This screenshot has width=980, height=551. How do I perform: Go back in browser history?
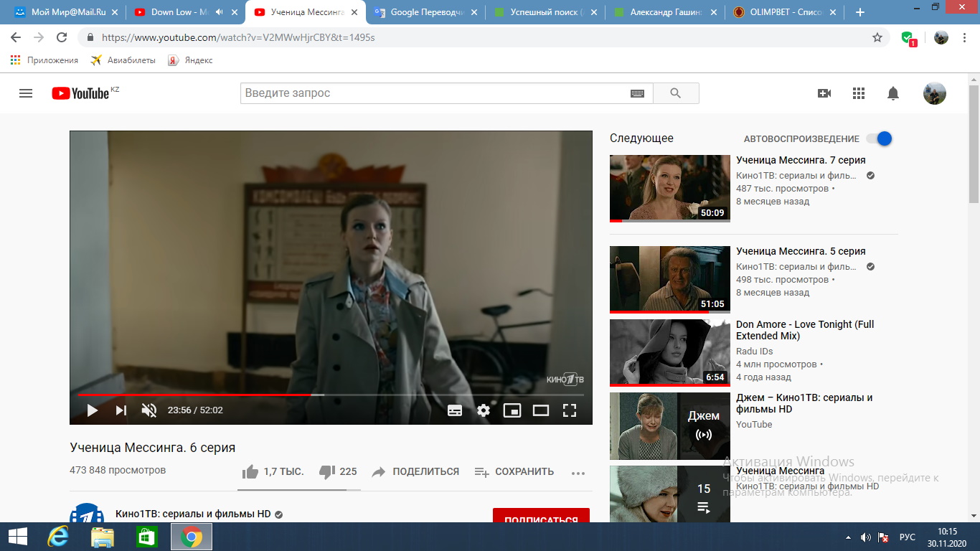pos(16,37)
